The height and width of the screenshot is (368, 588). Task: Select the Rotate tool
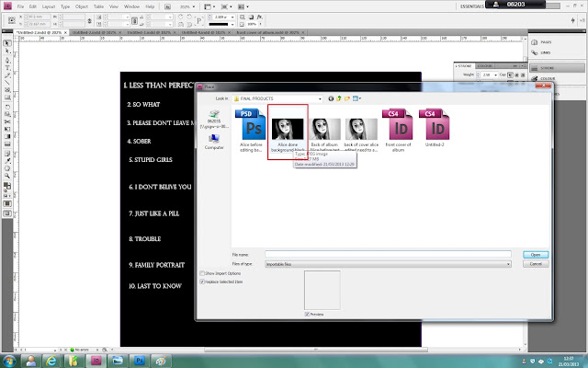pos(7,107)
